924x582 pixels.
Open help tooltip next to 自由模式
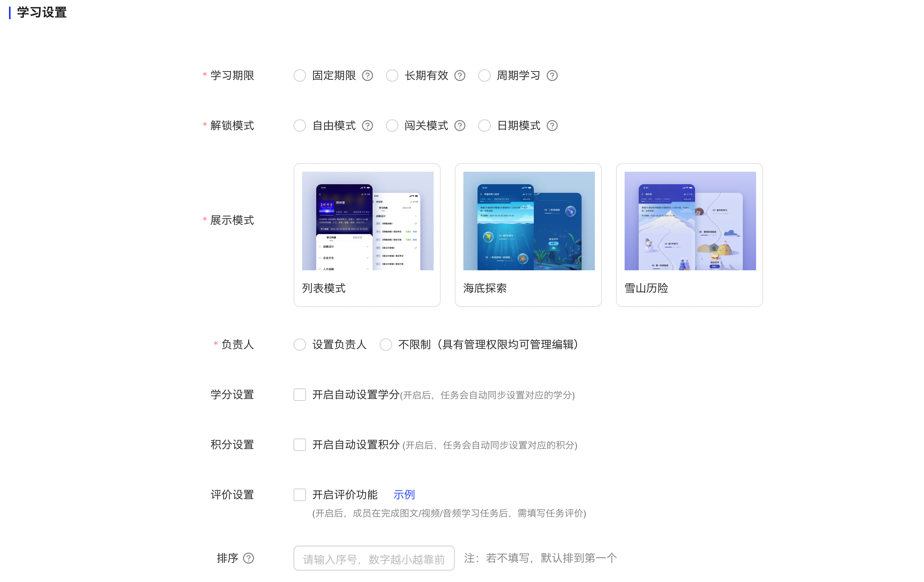367,126
